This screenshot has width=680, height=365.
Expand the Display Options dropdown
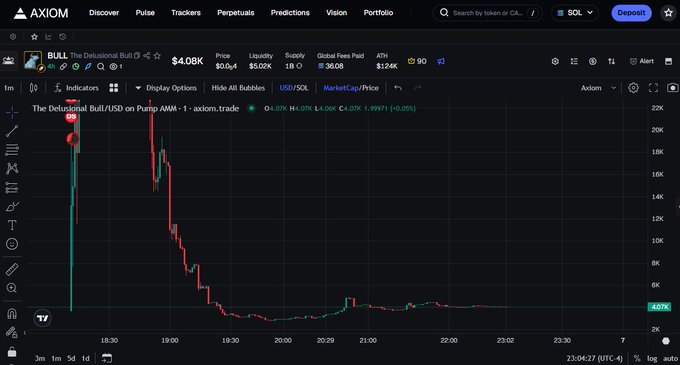(x=166, y=88)
